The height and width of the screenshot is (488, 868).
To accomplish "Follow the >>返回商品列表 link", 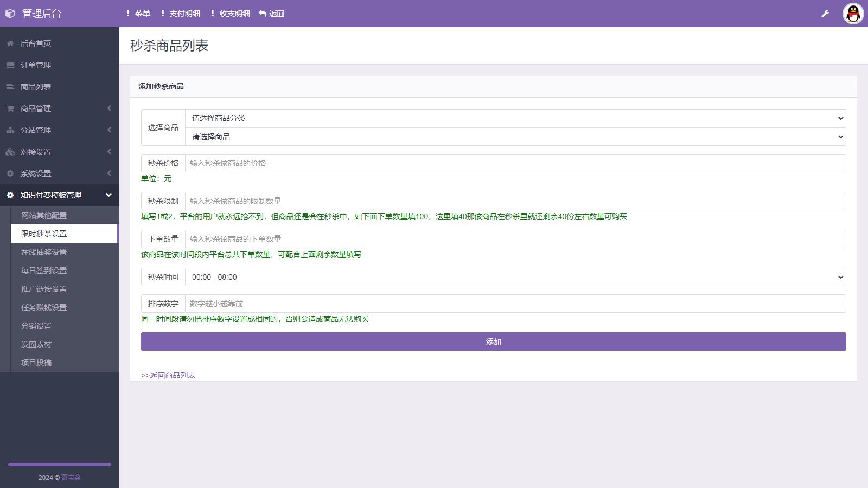I will (x=168, y=375).
